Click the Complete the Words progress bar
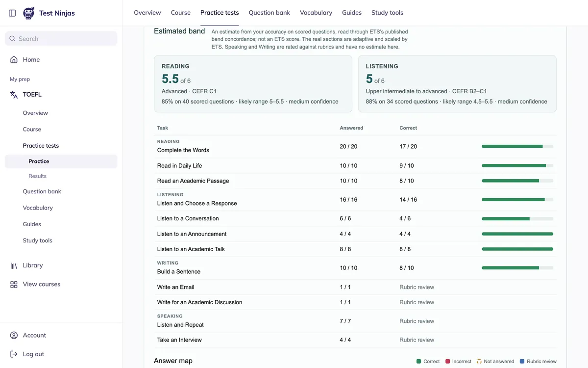The image size is (588, 368). pyautogui.click(x=517, y=146)
